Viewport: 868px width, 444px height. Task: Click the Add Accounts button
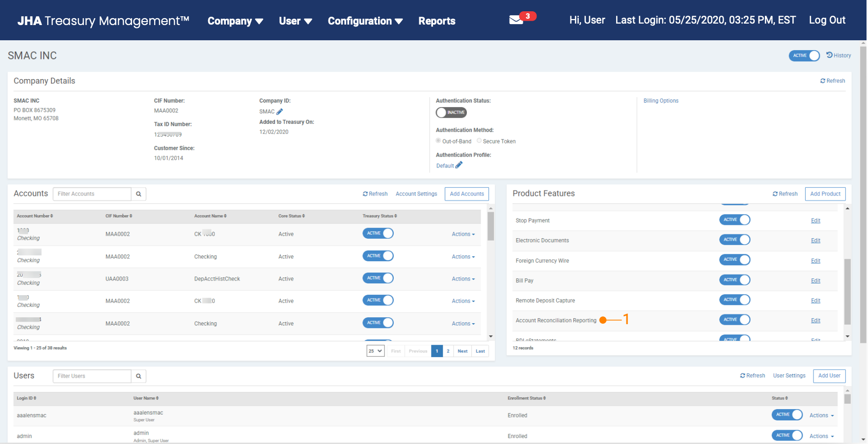pyautogui.click(x=466, y=194)
